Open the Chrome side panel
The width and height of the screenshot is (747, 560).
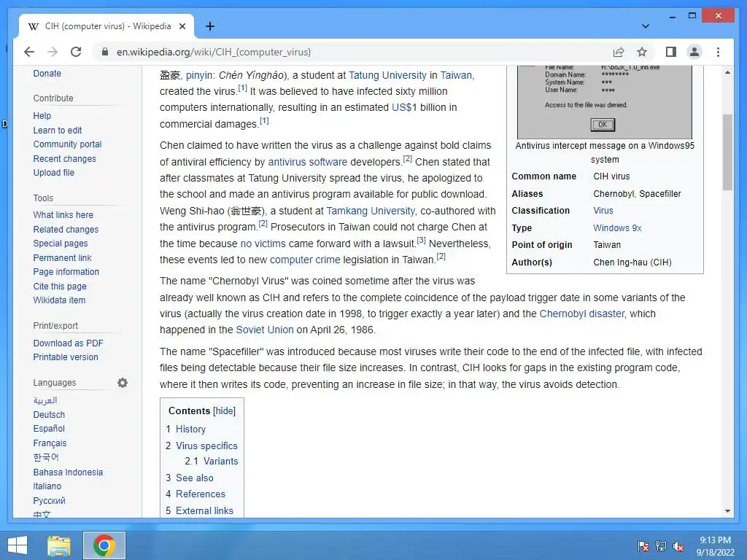(671, 52)
